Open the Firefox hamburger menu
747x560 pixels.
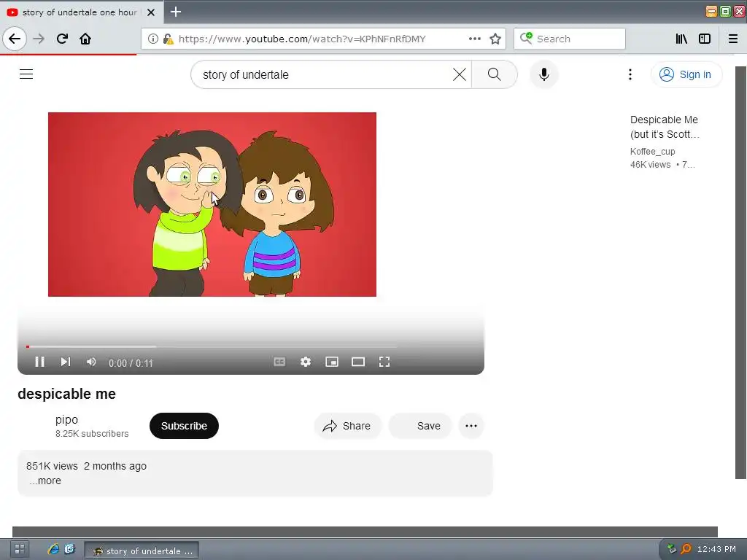click(x=732, y=39)
